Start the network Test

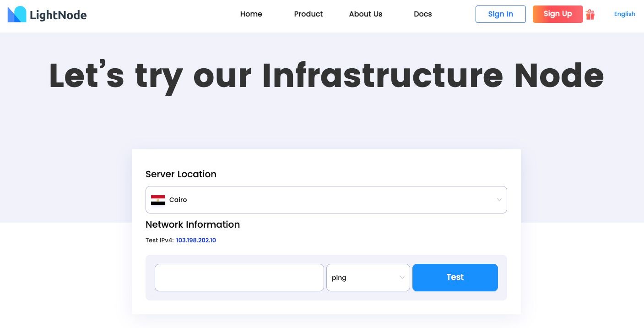pyautogui.click(x=455, y=277)
